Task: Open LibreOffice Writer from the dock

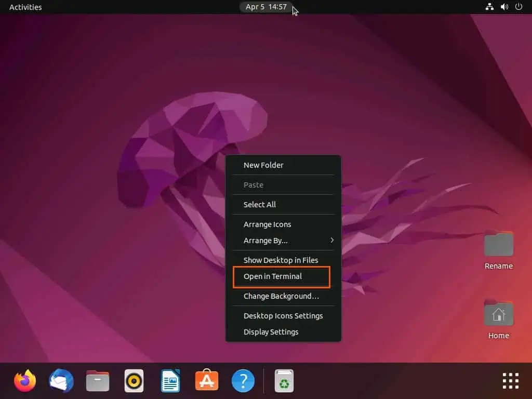Action: click(x=170, y=381)
